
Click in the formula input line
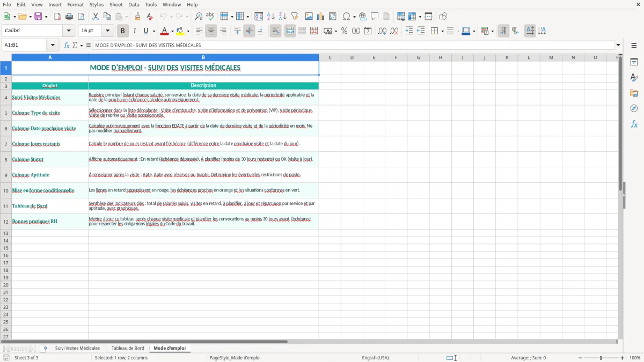click(x=353, y=46)
